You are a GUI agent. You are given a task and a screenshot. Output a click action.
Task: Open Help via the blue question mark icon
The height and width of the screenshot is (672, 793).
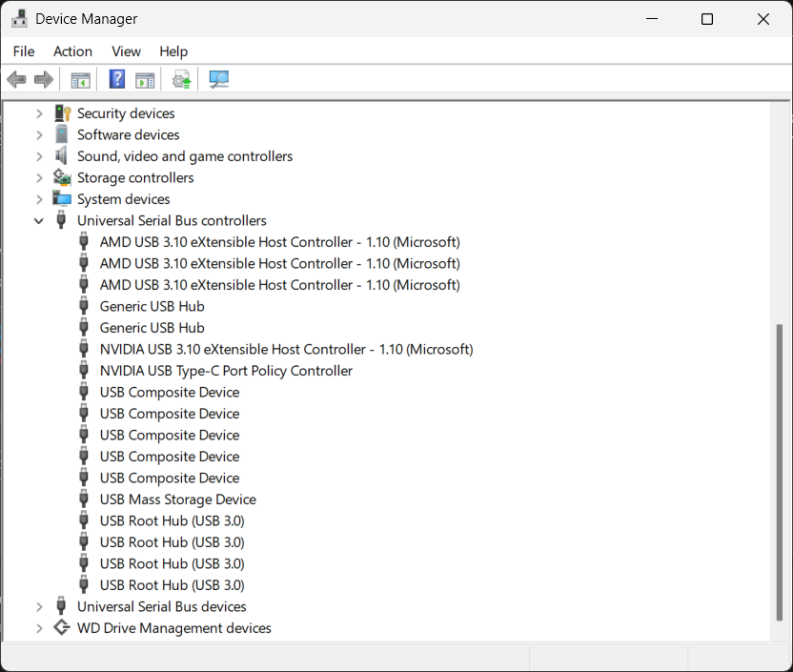tap(116, 80)
